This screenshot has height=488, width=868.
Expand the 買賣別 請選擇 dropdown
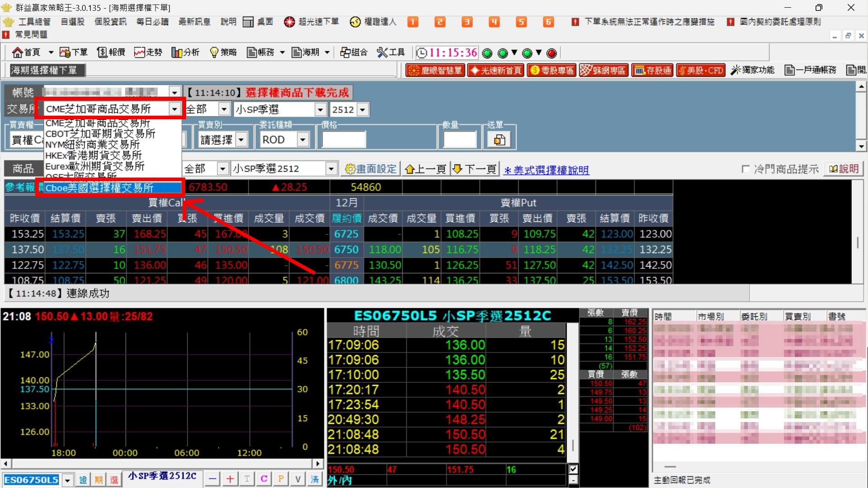(241, 140)
